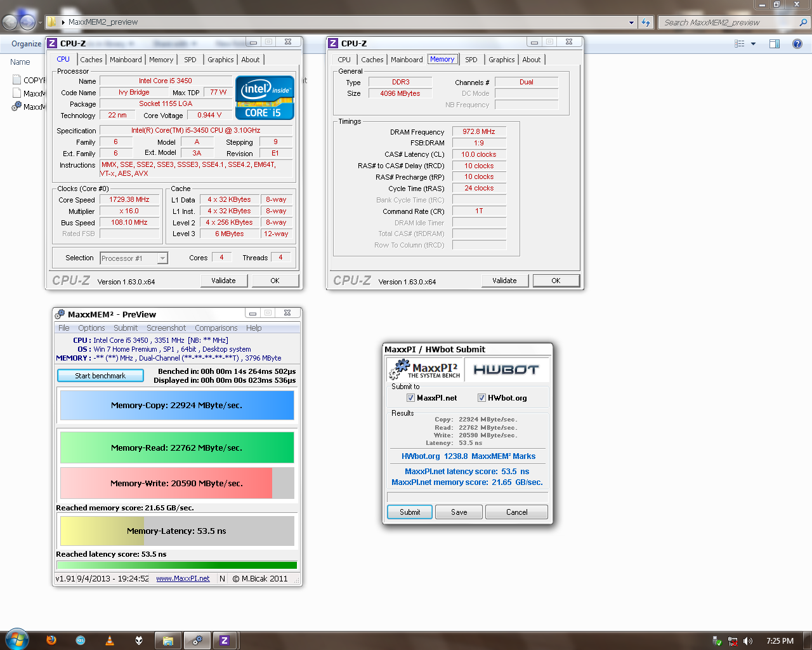The width and height of the screenshot is (812, 650).
Task: Toggle the HWbot.org submit checkbox
Action: 481,398
